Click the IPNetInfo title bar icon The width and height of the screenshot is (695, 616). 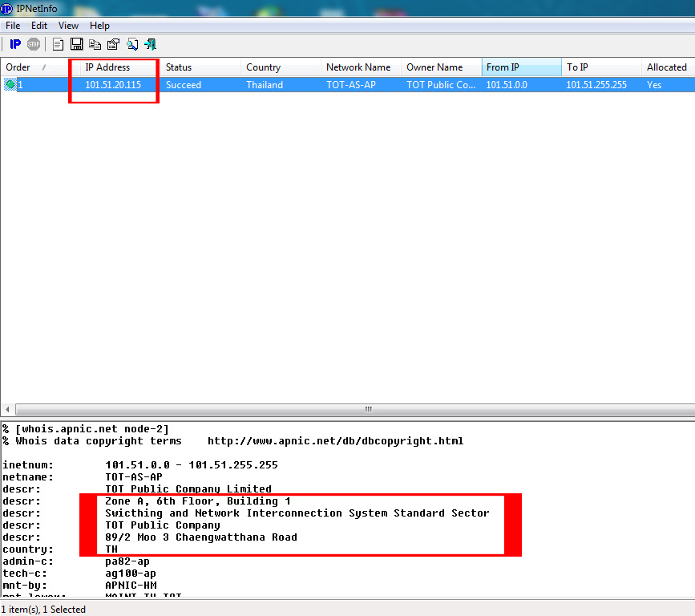(x=6, y=9)
